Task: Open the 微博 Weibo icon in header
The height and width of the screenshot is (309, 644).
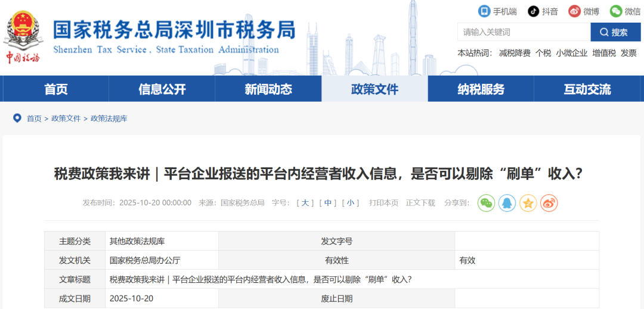Action: click(x=575, y=11)
